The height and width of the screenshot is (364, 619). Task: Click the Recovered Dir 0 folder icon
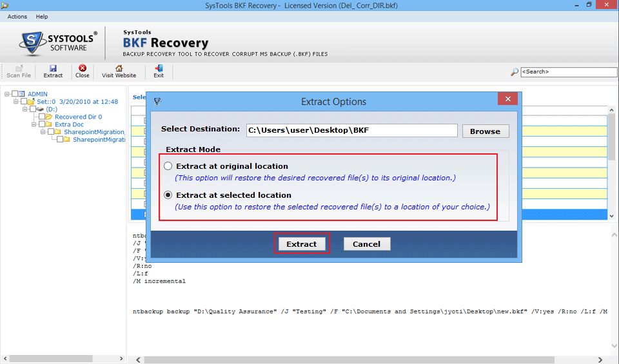(49, 117)
